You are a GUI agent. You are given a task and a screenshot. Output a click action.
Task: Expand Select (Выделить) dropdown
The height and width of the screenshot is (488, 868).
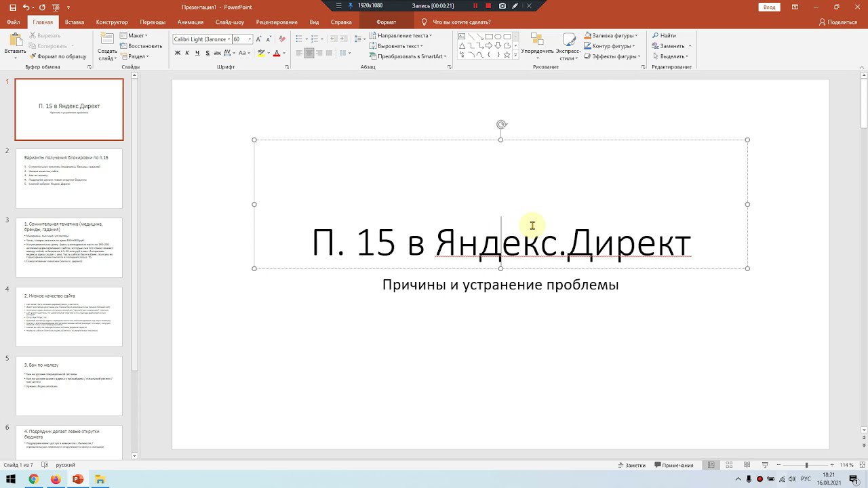670,57
